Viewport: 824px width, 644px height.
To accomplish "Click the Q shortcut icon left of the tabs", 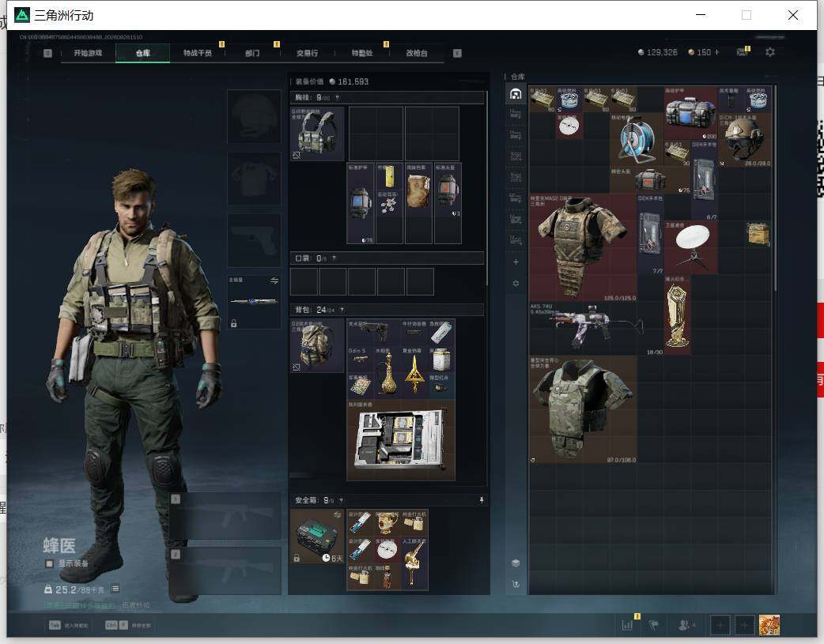I will (x=47, y=53).
